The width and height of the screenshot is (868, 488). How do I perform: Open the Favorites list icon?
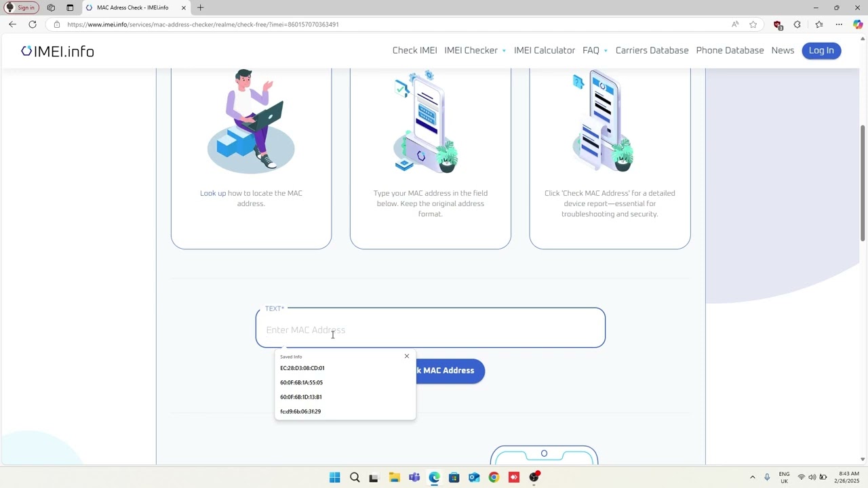coord(819,24)
